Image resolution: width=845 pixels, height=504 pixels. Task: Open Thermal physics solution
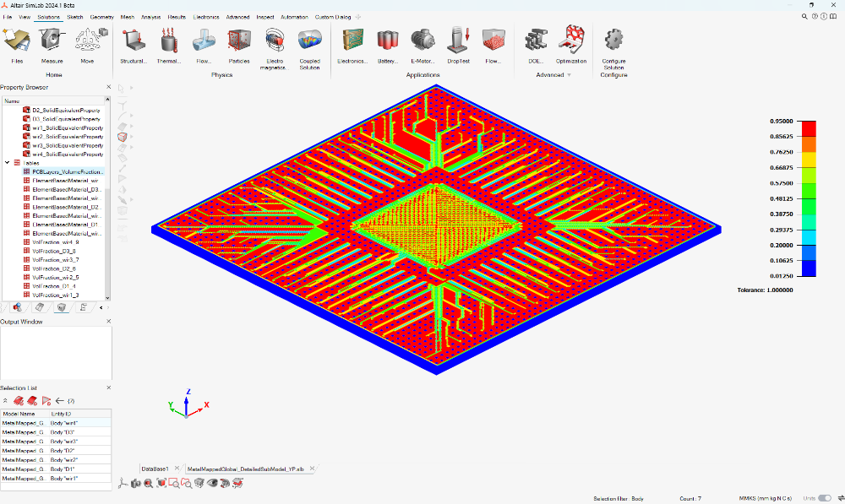[x=169, y=46]
